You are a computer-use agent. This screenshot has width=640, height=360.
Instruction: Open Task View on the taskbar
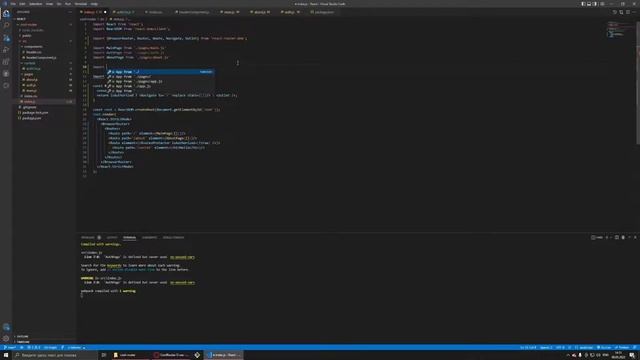click(x=104, y=355)
